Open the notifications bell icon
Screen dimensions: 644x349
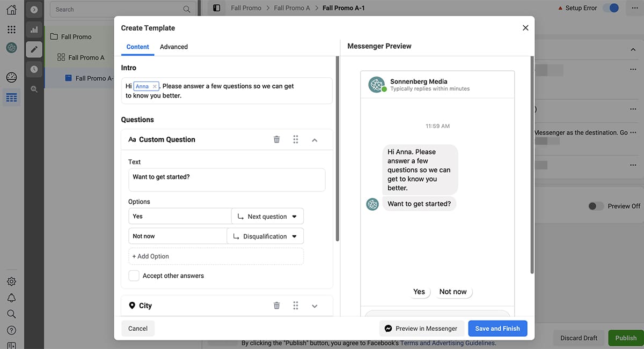tap(11, 298)
